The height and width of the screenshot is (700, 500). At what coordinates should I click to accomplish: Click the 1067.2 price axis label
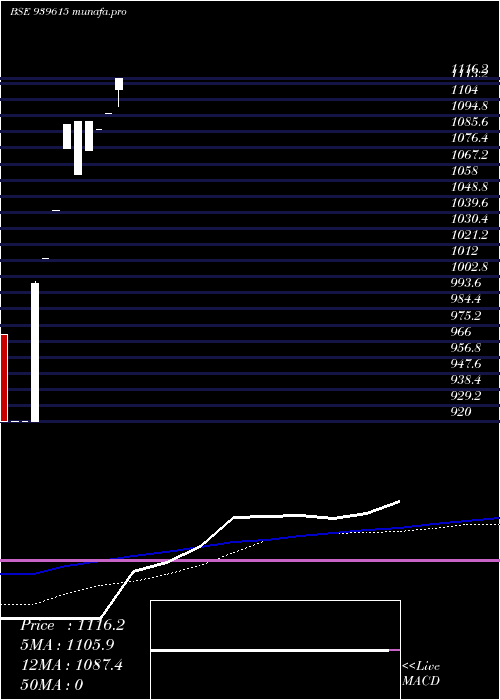[x=469, y=154]
